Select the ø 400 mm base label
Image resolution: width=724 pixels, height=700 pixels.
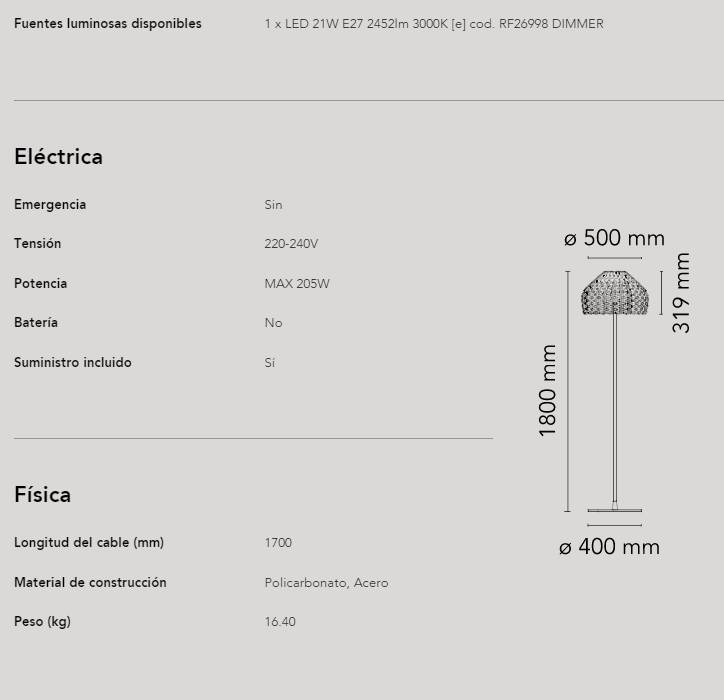(x=609, y=547)
